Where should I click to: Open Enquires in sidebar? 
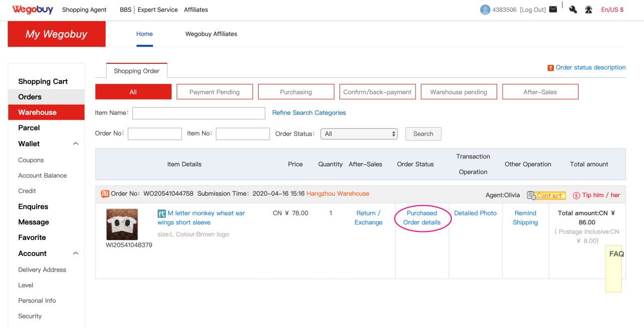(x=33, y=207)
